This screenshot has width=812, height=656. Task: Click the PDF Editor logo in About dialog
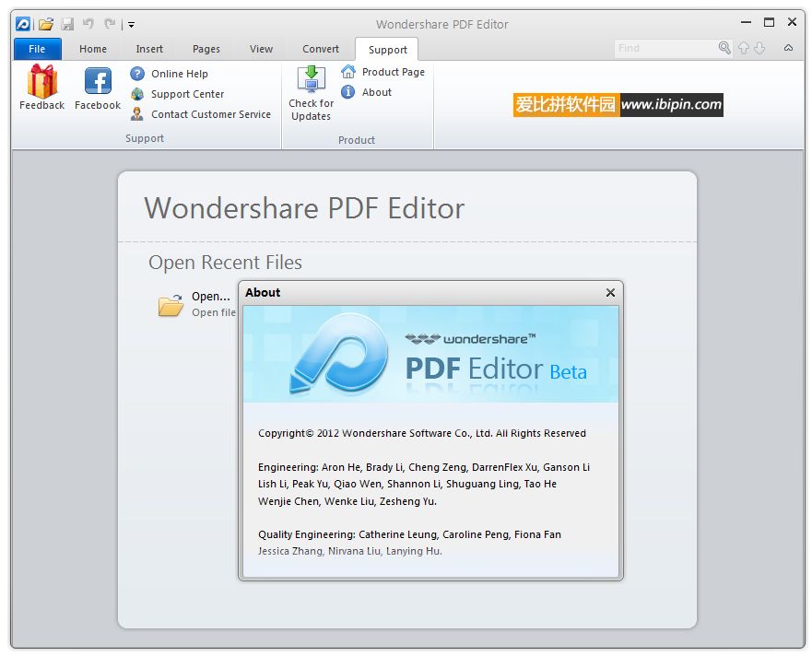[340, 354]
